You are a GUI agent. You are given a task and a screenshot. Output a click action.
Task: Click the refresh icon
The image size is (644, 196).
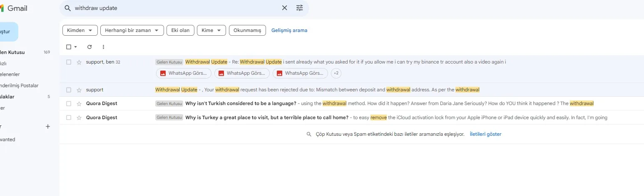click(90, 47)
